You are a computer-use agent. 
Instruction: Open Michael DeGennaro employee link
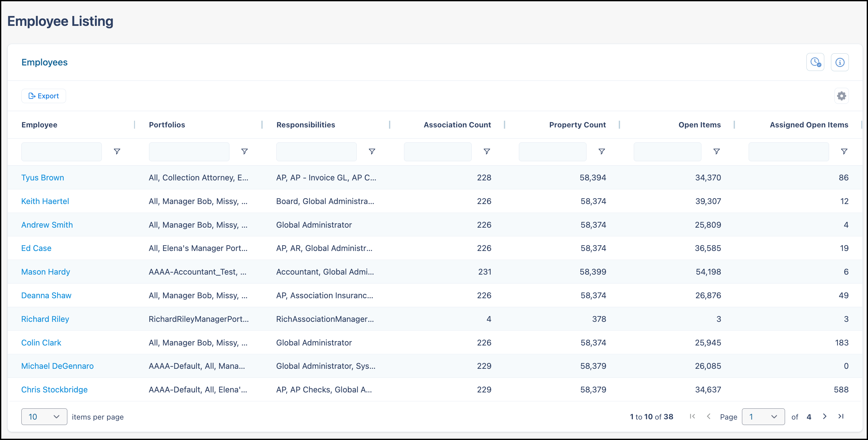pos(57,366)
